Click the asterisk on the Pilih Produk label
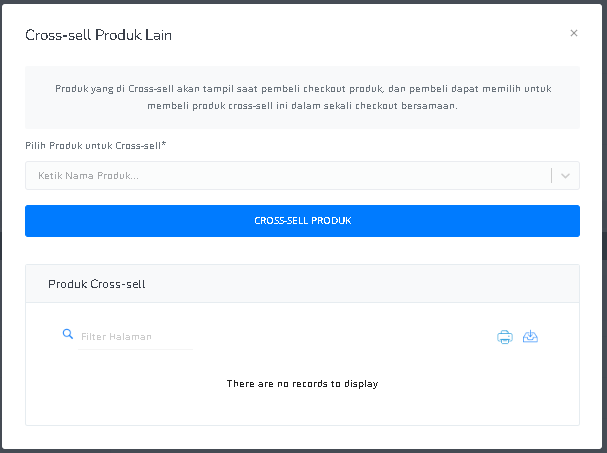This screenshot has width=607, height=453. 164,144
